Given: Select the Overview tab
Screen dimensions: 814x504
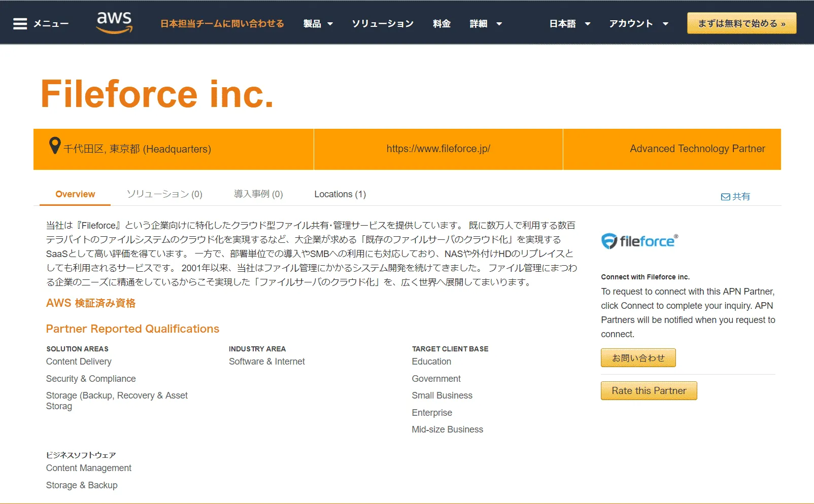Looking at the screenshot, I should (75, 194).
